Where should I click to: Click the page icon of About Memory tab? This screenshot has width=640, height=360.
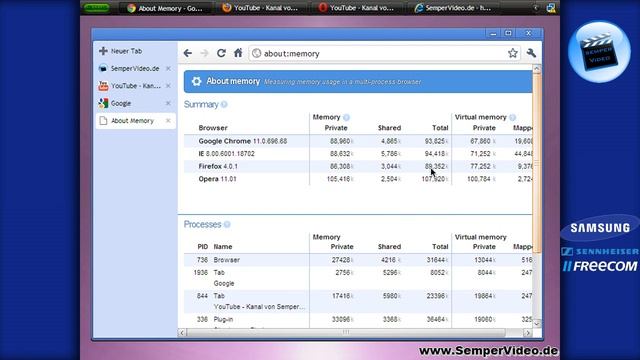(103, 121)
